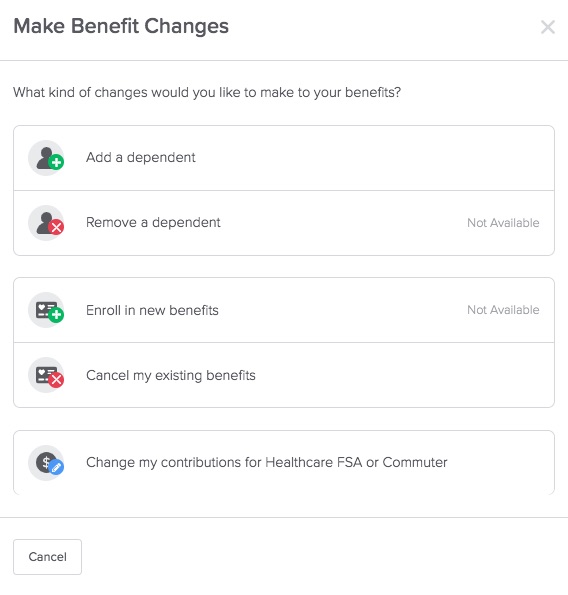Click the add dependent person icon
568x595 pixels.
click(46, 158)
